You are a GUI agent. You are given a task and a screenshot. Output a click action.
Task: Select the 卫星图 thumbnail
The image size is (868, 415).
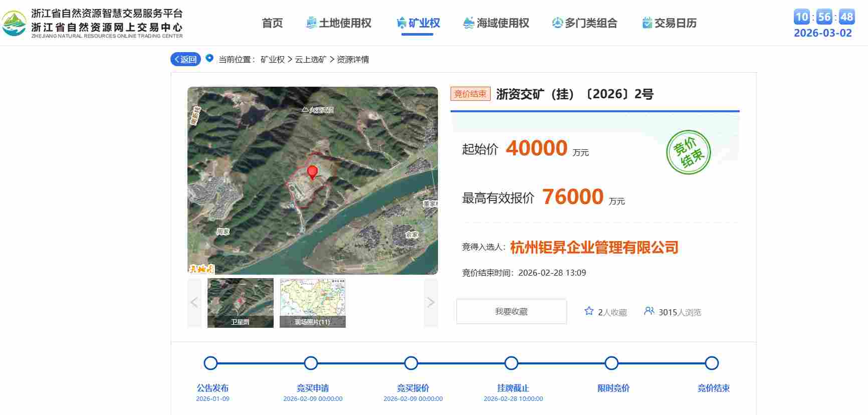point(241,303)
